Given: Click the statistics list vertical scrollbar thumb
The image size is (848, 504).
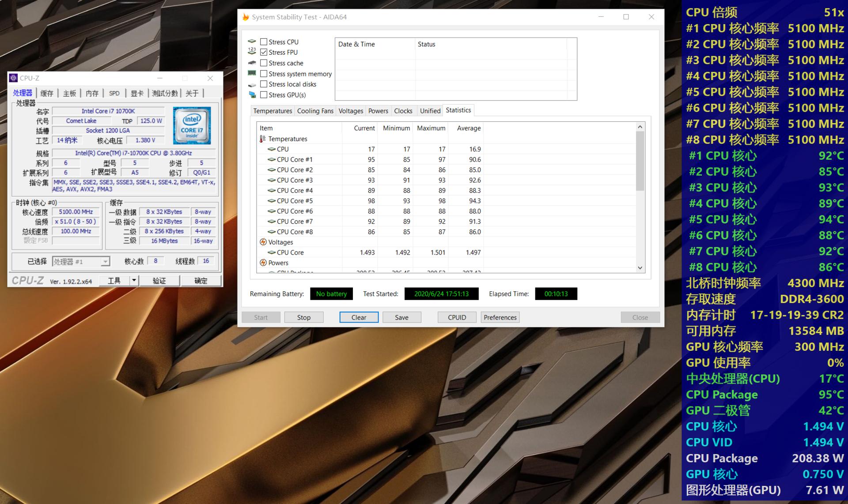Looking at the screenshot, I should 640,161.
